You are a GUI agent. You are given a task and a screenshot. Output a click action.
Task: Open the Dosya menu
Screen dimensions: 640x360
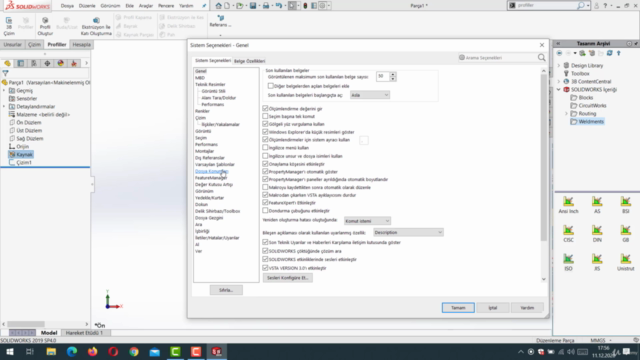pos(67,6)
